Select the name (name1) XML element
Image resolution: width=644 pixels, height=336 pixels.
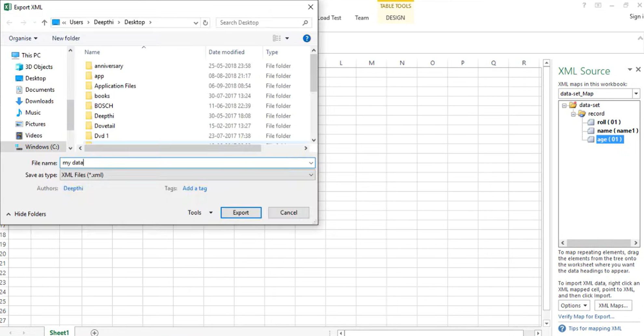pos(617,131)
